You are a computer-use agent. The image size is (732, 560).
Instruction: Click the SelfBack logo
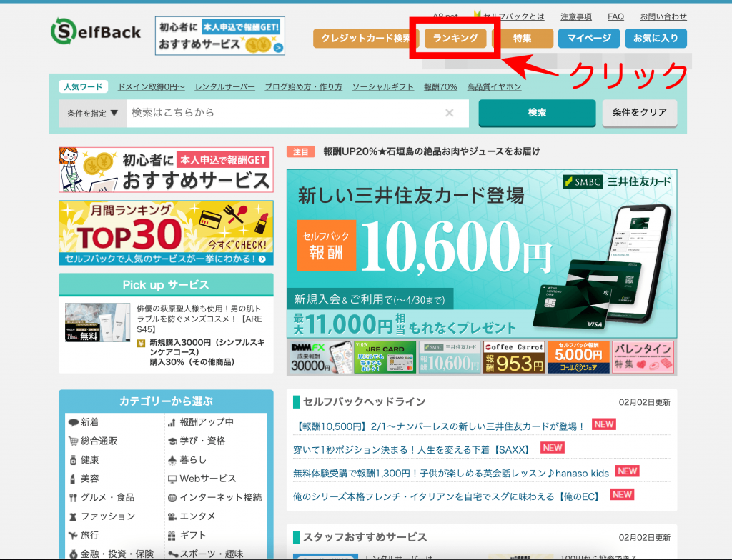click(x=96, y=31)
